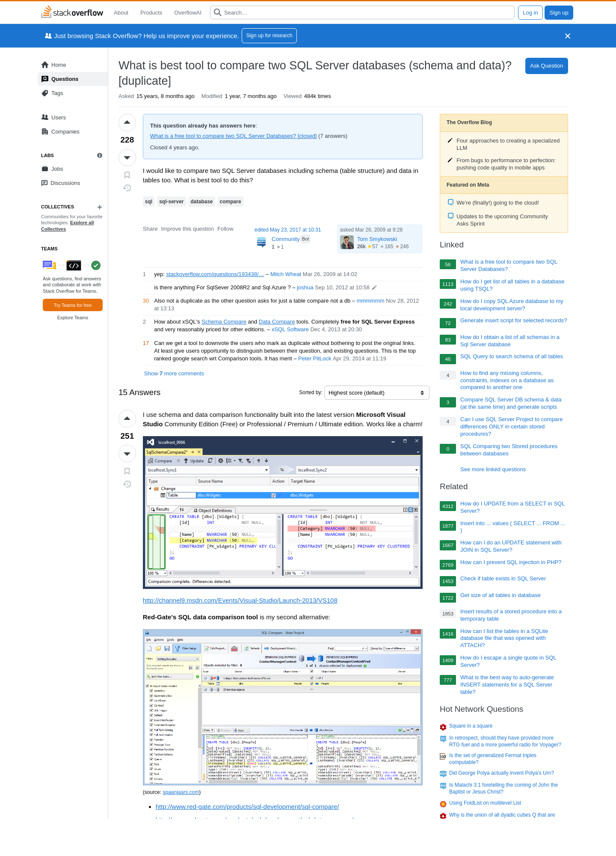Click the edit pencil on joshua's comment
The image size is (616, 856).
[x=374, y=288]
